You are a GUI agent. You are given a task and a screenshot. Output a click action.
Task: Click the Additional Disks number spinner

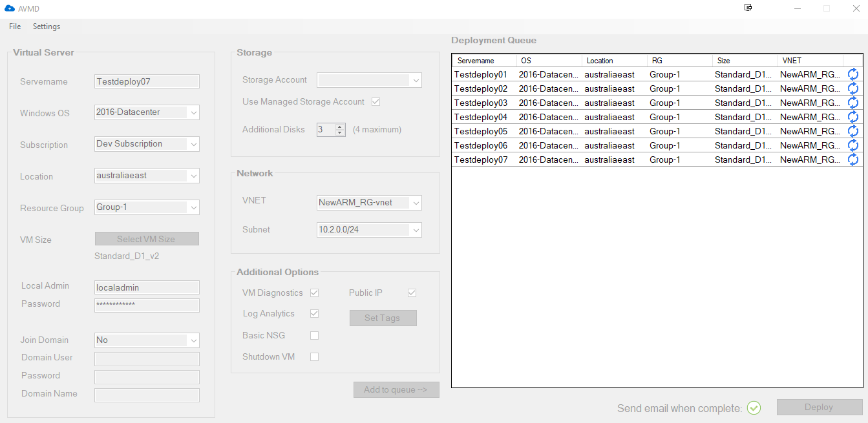coord(332,130)
